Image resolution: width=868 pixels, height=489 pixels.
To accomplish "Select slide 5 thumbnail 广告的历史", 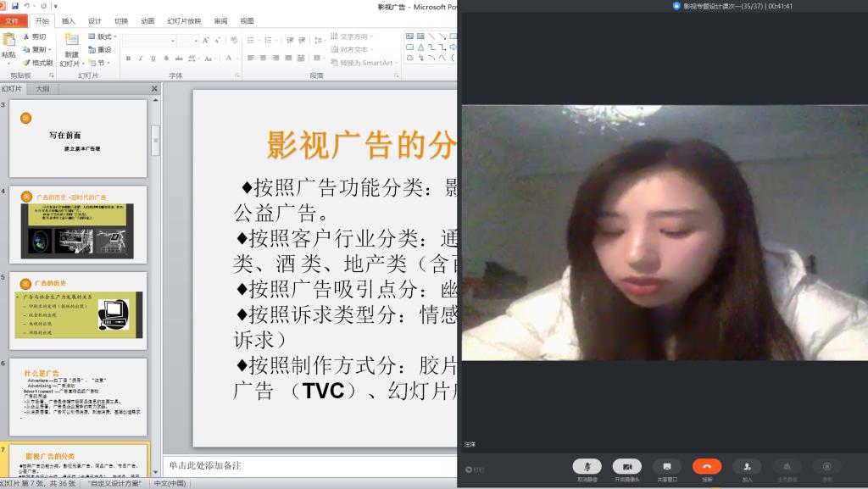I will (78, 311).
